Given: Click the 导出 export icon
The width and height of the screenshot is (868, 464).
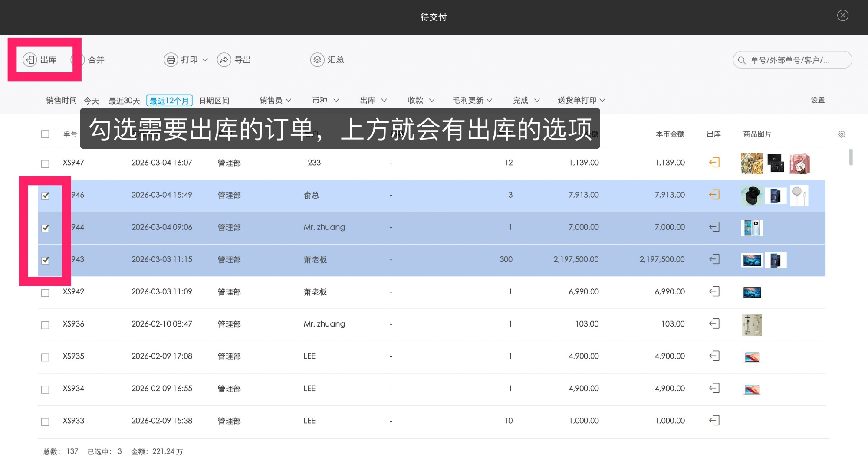Looking at the screenshot, I should point(224,60).
